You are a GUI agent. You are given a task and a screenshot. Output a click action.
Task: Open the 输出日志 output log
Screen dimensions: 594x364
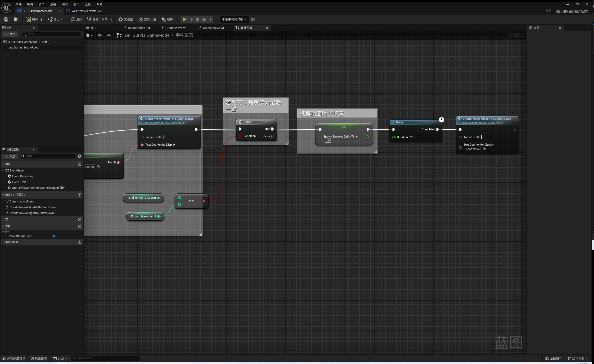(x=39, y=358)
